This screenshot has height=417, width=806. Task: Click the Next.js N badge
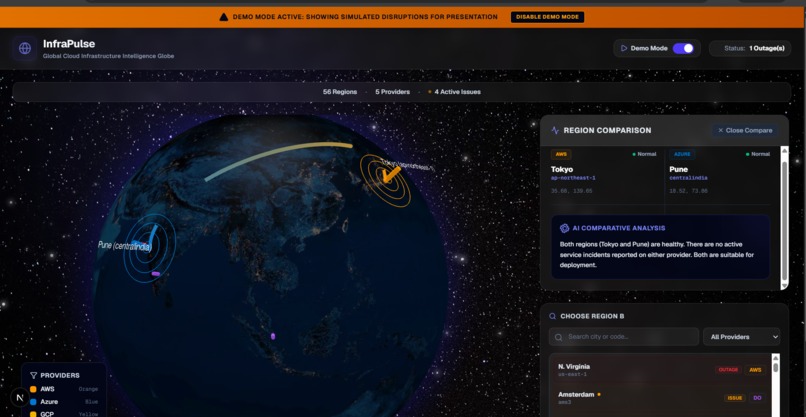[x=20, y=397]
